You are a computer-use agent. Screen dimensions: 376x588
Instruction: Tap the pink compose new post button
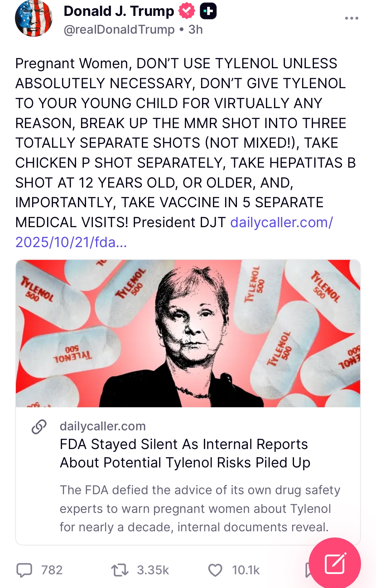click(335, 563)
